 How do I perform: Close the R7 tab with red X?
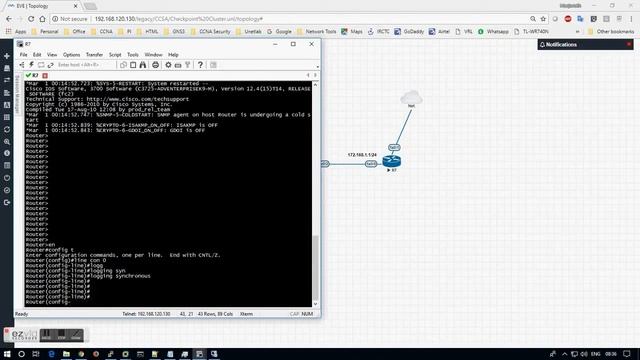pyautogui.click(x=45, y=76)
